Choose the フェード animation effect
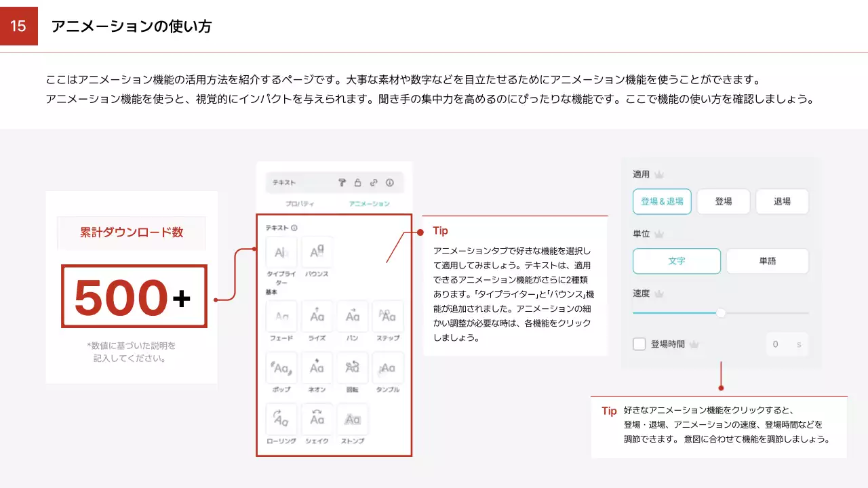The image size is (868, 488). pos(281,317)
